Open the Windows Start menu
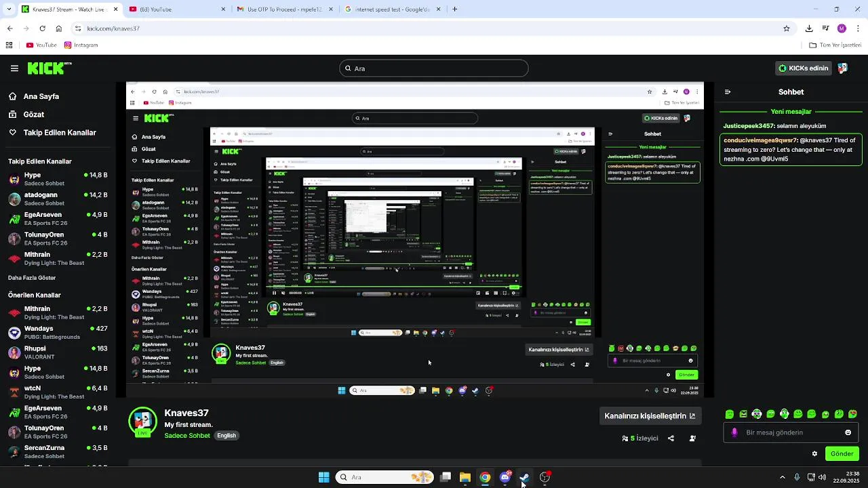This screenshot has width=868, height=488. pyautogui.click(x=323, y=477)
